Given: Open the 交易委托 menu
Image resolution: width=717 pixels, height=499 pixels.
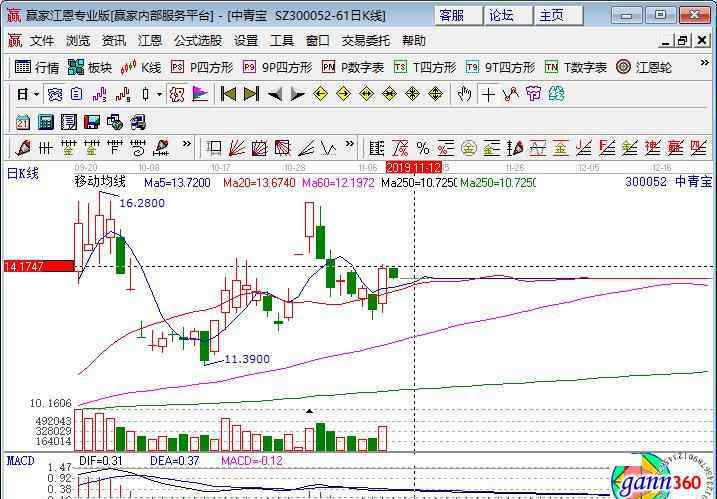Looking at the screenshot, I should click(365, 41).
